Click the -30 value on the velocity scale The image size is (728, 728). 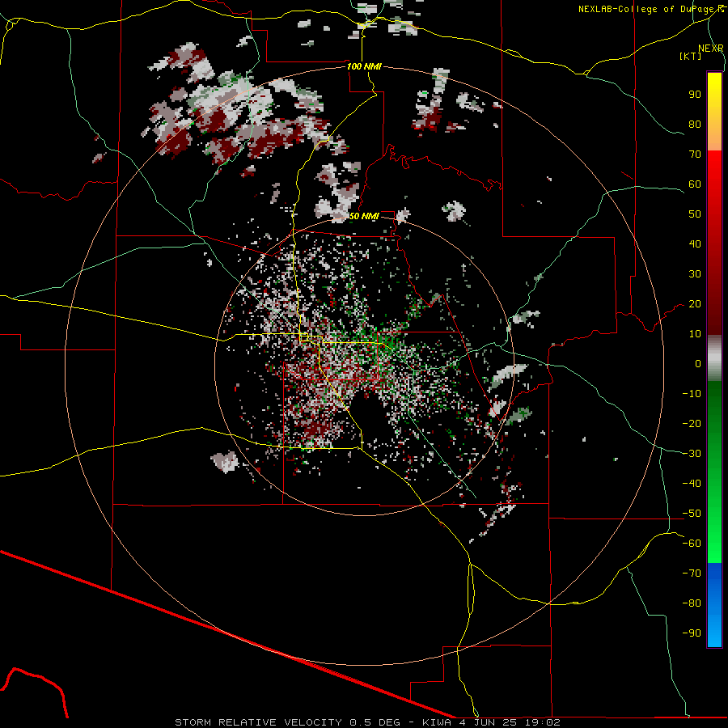click(x=692, y=454)
